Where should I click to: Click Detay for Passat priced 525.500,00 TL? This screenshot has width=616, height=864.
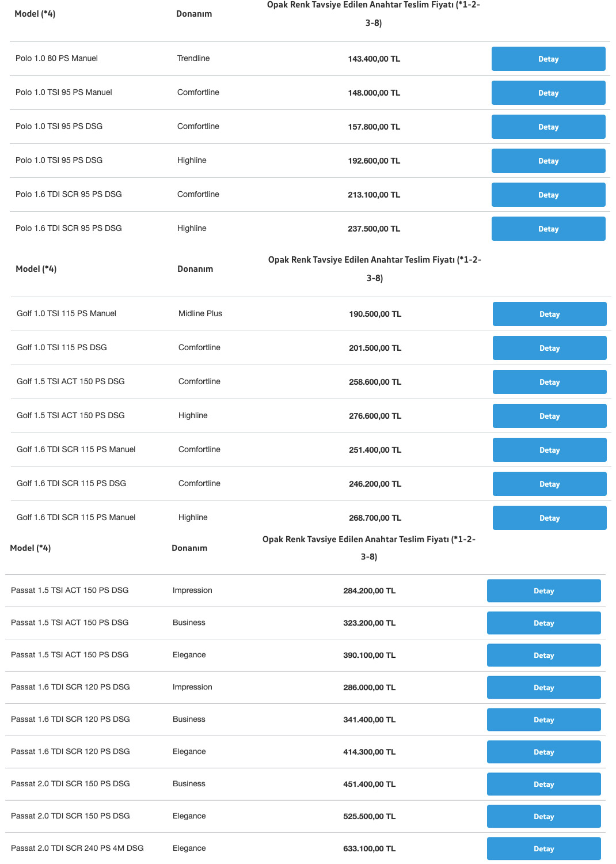[x=543, y=817]
